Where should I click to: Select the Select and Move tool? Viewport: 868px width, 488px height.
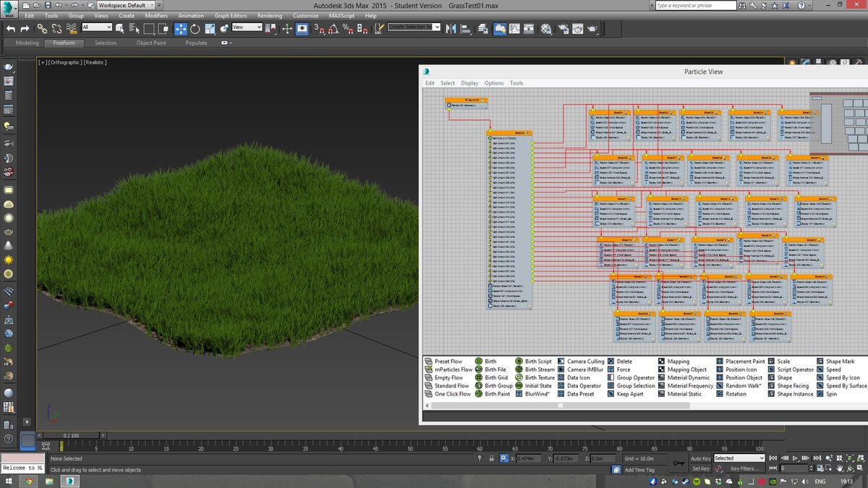pyautogui.click(x=182, y=29)
